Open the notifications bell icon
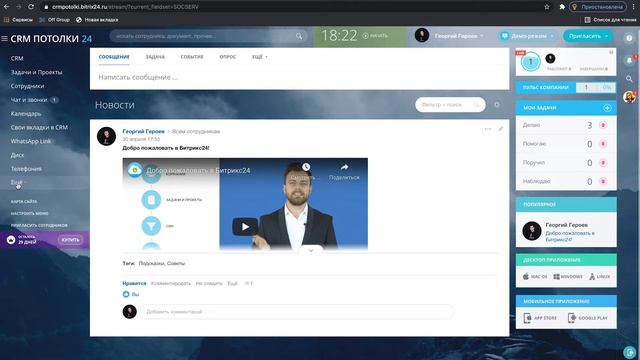This screenshot has height=360, width=640. 629,60
